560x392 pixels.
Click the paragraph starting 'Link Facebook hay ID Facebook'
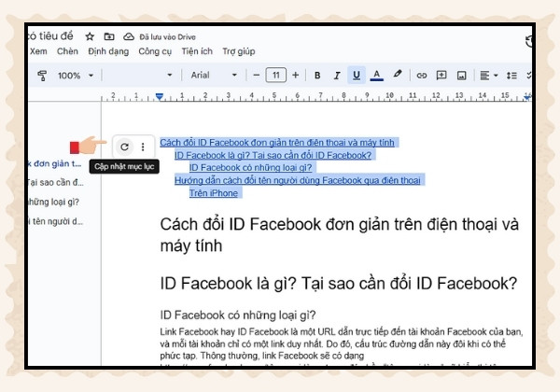[341, 343]
